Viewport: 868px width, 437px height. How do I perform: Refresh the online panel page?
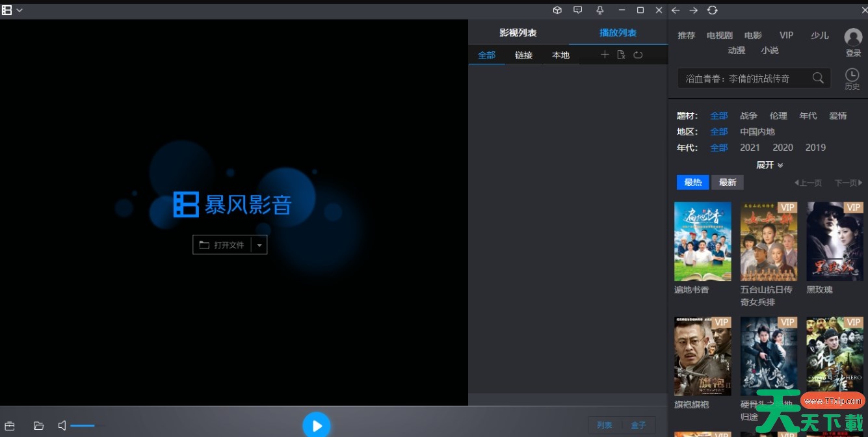[713, 10]
